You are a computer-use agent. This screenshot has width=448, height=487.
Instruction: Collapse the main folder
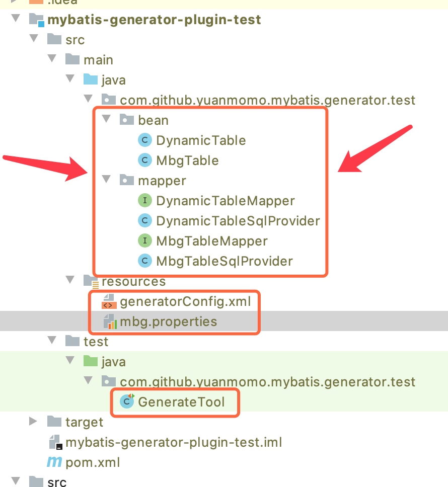[x=70, y=59]
